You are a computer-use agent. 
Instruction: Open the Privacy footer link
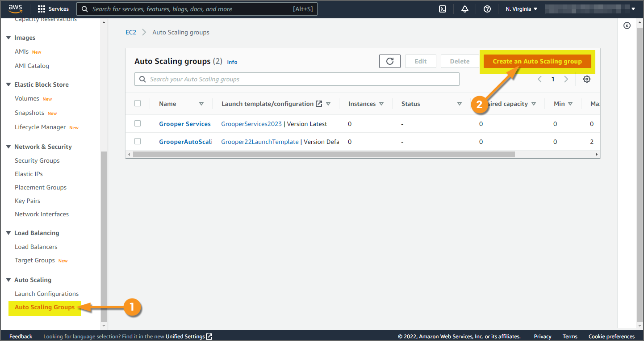[x=543, y=337]
